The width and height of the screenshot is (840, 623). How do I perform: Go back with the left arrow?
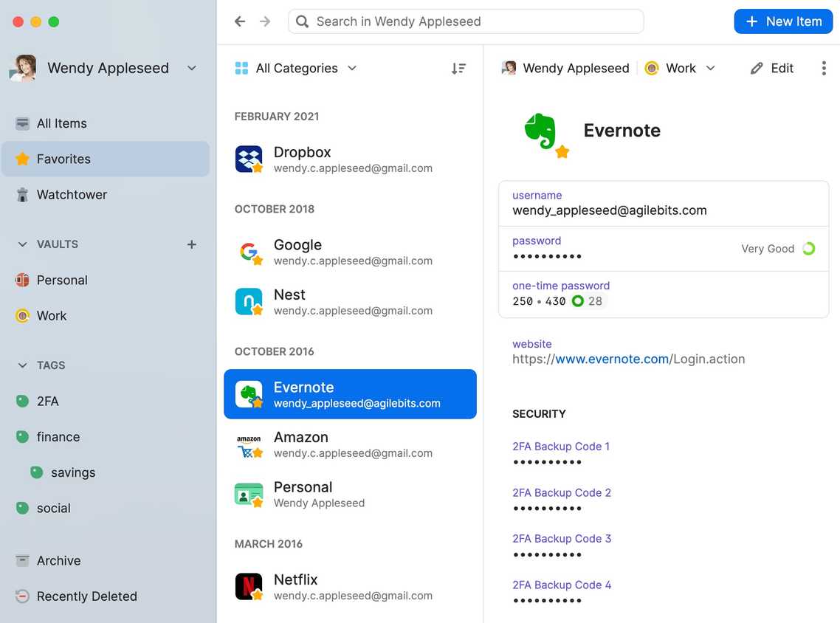click(239, 21)
